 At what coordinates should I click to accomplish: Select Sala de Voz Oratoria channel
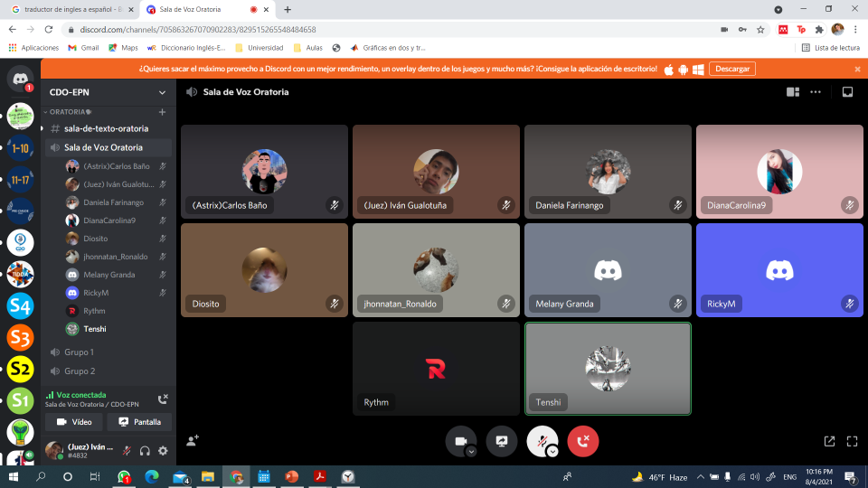[107, 147]
